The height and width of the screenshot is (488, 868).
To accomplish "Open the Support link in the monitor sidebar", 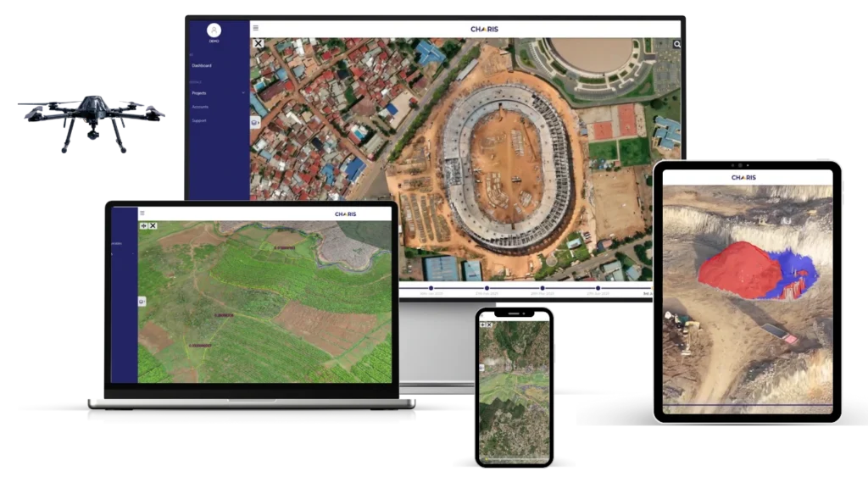I will point(198,120).
